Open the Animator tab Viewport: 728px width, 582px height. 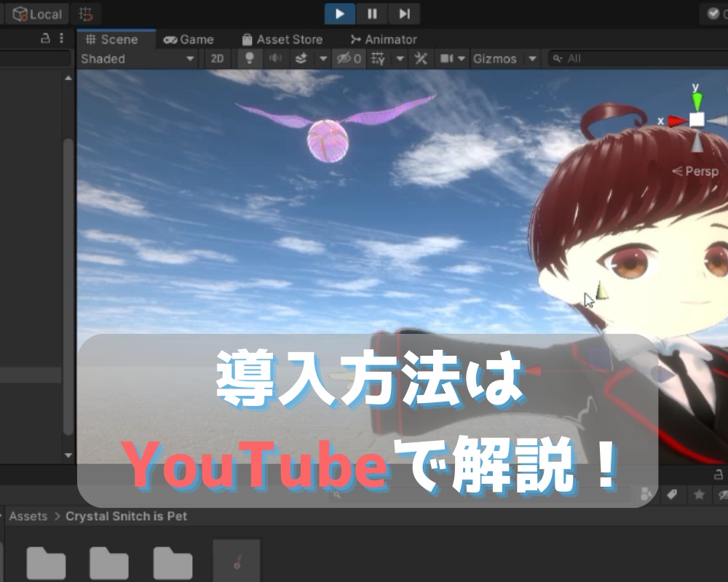tap(384, 39)
